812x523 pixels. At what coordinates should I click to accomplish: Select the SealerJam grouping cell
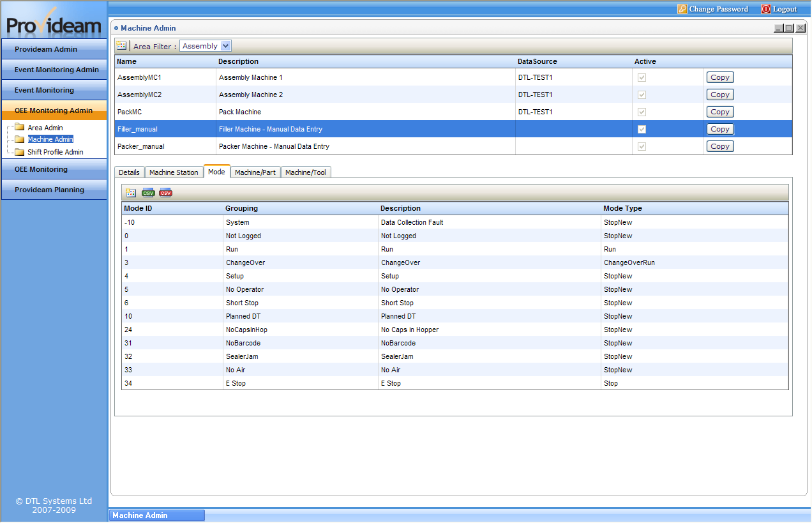[x=242, y=356]
